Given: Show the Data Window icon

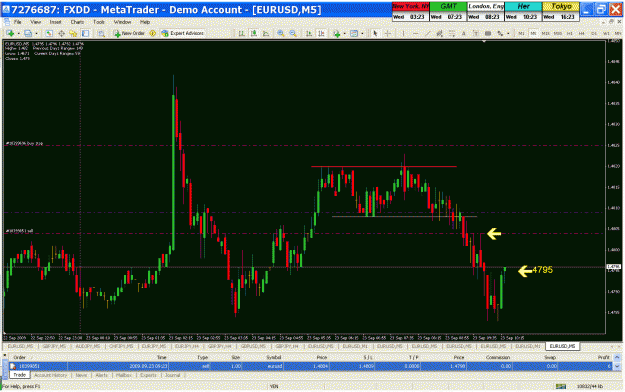Looking at the screenshot, I should [61, 33].
